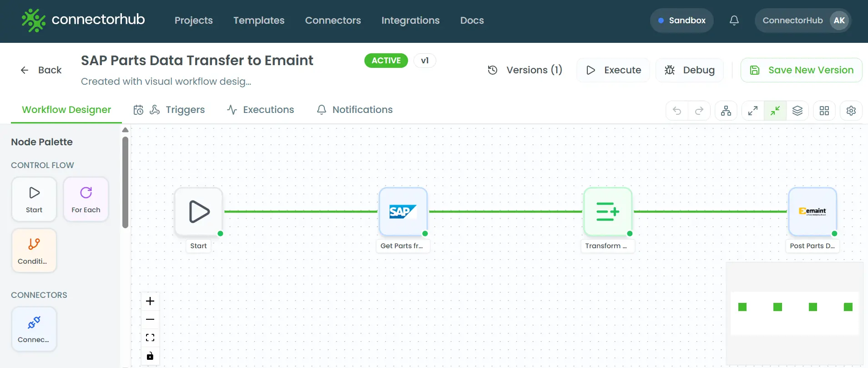Click the workflow title 'SAP Parts Data Transfer to Emaint'
This screenshot has height=368, width=868.
[x=197, y=61]
